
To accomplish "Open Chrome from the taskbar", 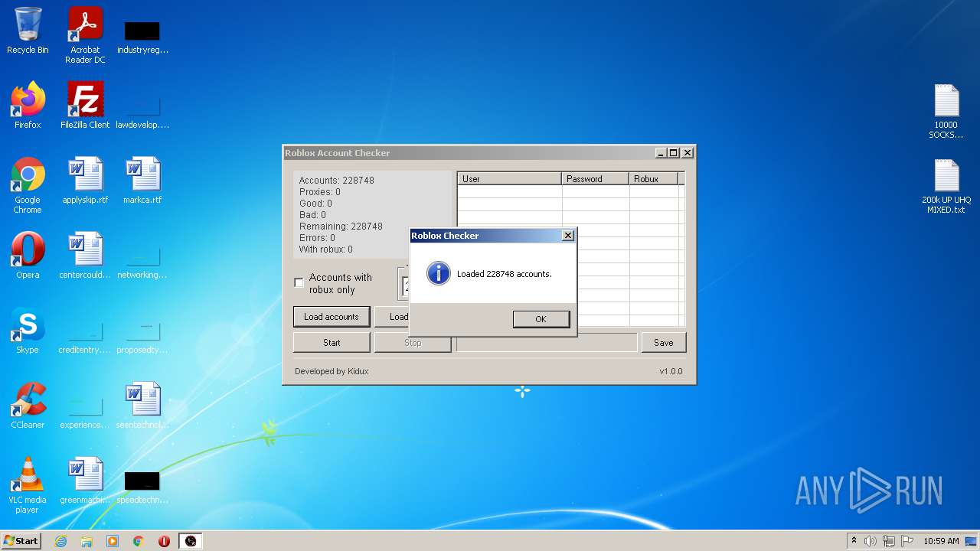I will click(x=139, y=541).
